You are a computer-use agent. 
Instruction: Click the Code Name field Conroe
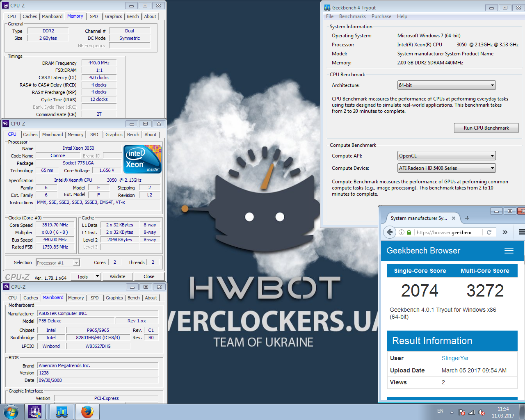pyautogui.click(x=58, y=156)
